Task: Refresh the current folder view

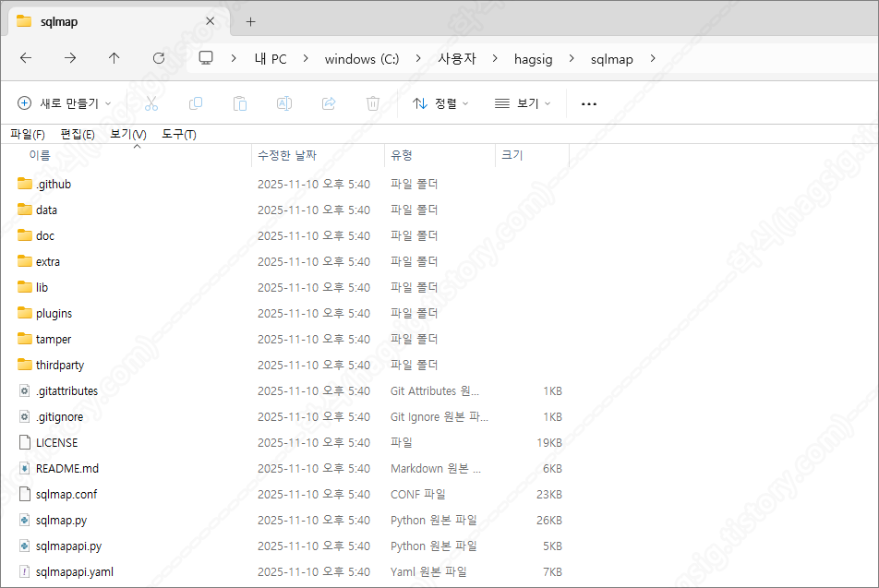Action: pyautogui.click(x=159, y=58)
